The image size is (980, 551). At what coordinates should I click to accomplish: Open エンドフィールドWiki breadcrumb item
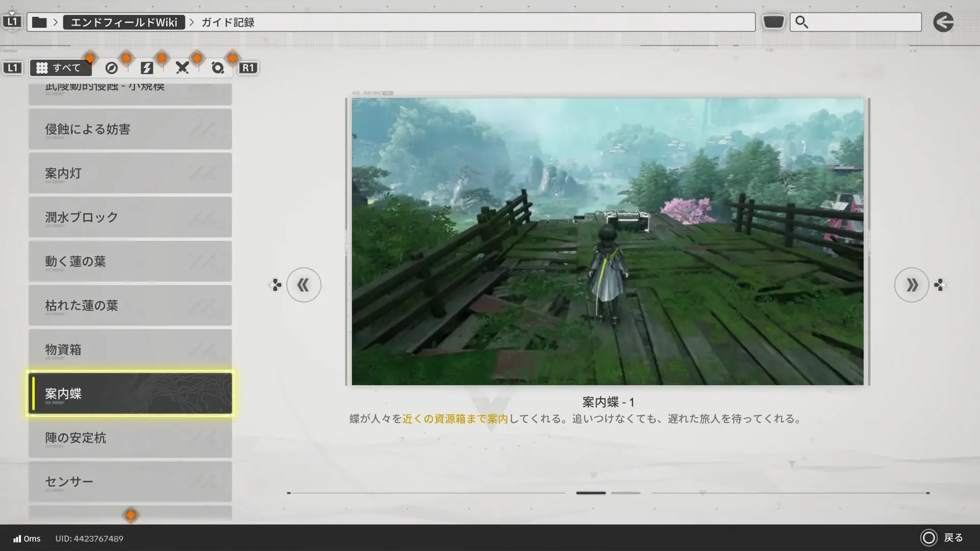124,22
